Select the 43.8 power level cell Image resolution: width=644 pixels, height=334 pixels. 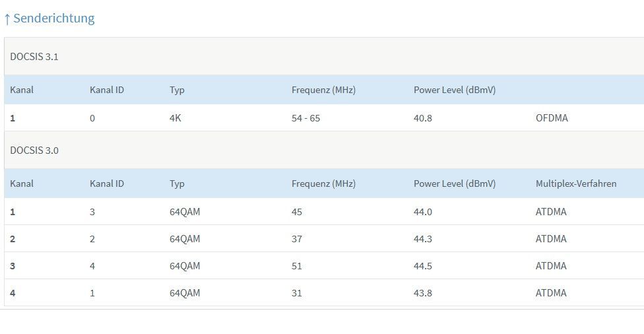[x=423, y=293]
